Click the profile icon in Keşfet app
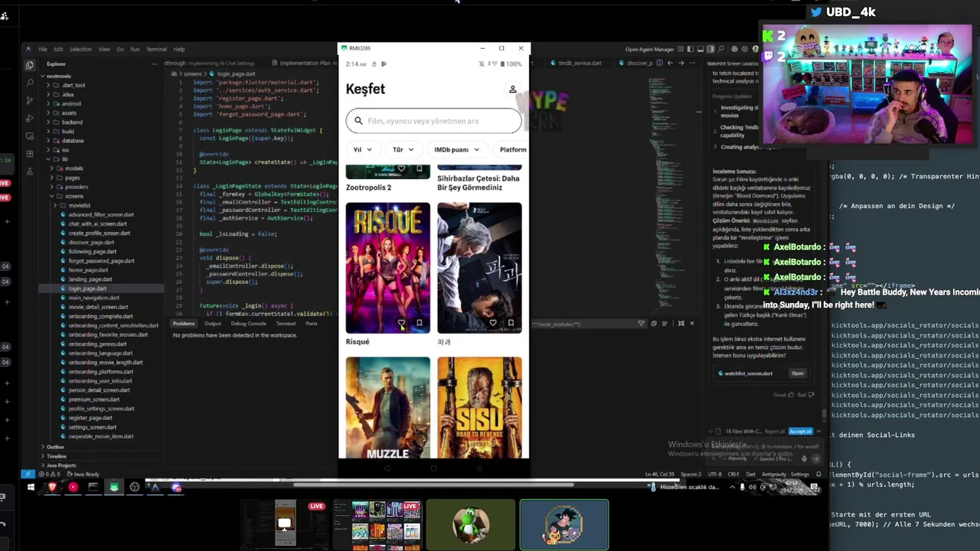980x551 pixels. 513,90
